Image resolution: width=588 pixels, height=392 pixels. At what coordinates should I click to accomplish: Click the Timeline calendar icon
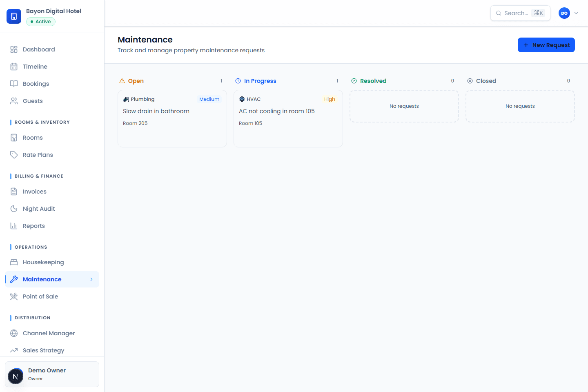click(x=14, y=67)
